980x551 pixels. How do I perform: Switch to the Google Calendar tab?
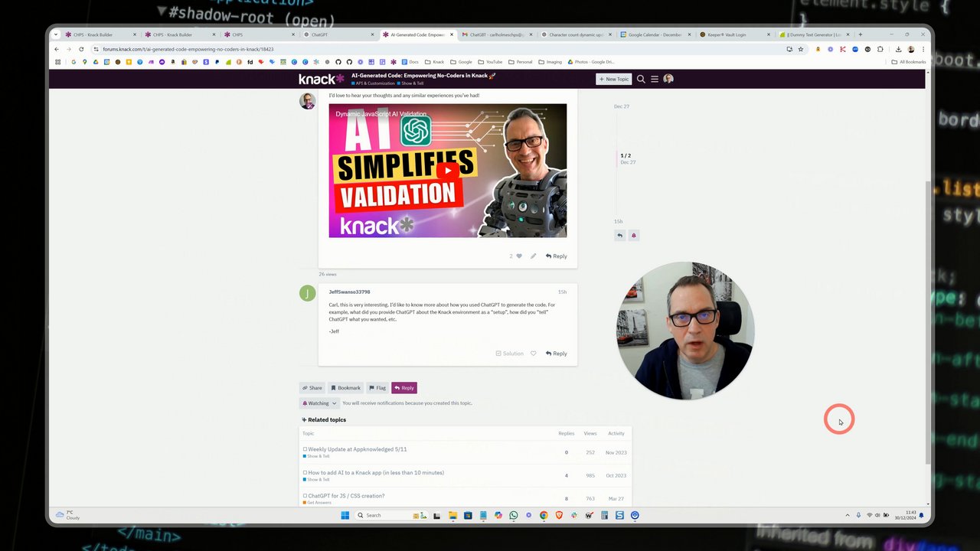coord(655,34)
